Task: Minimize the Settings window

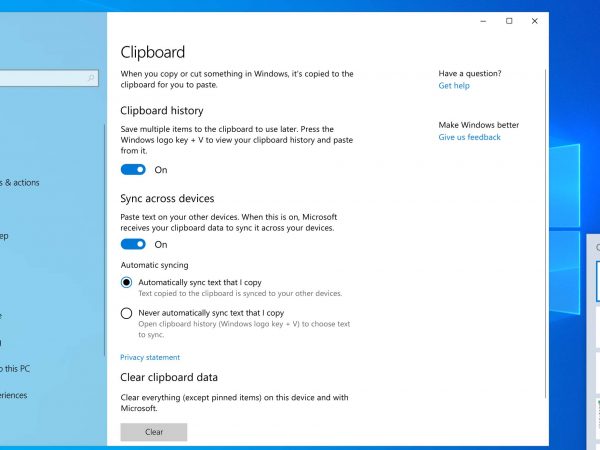Action: pyautogui.click(x=483, y=21)
